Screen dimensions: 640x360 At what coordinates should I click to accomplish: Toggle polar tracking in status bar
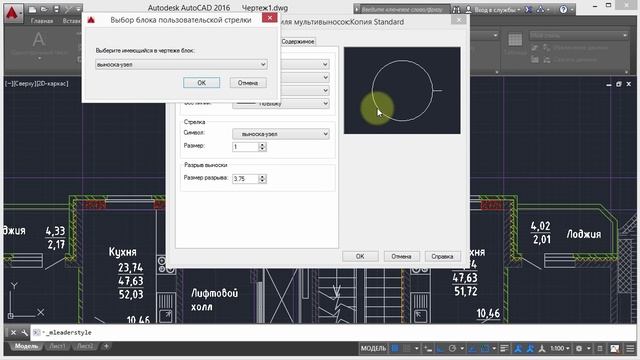pyautogui.click(x=452, y=349)
